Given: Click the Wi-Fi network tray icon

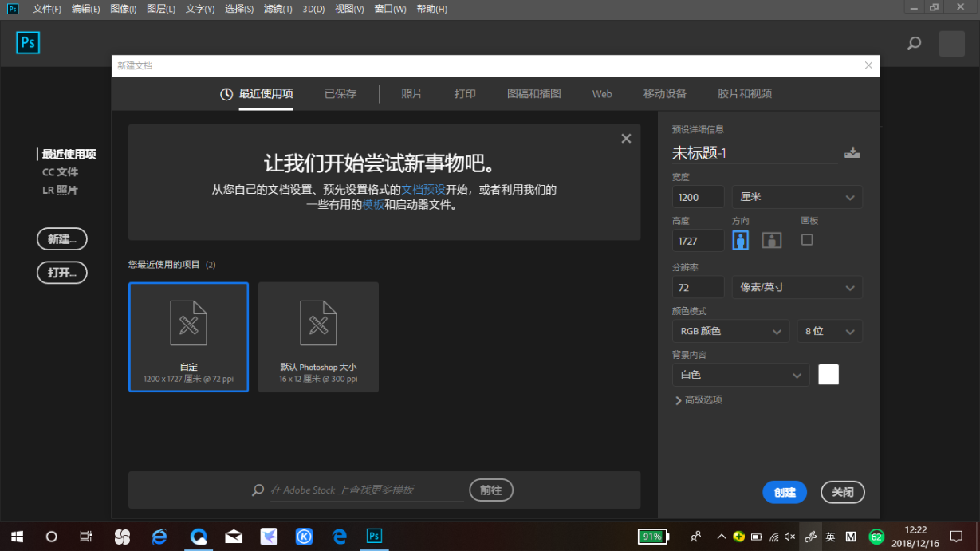Looking at the screenshot, I should (x=773, y=537).
